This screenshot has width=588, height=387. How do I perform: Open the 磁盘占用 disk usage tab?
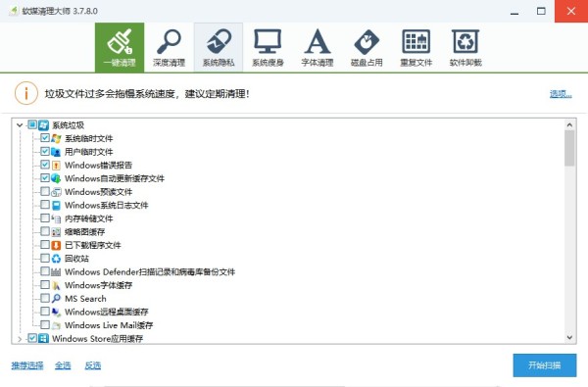coord(367,48)
